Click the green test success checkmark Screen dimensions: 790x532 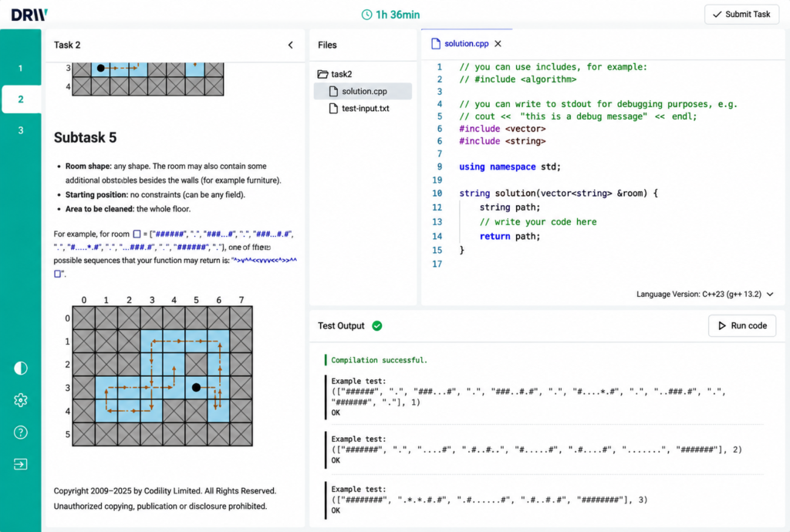[376, 325]
